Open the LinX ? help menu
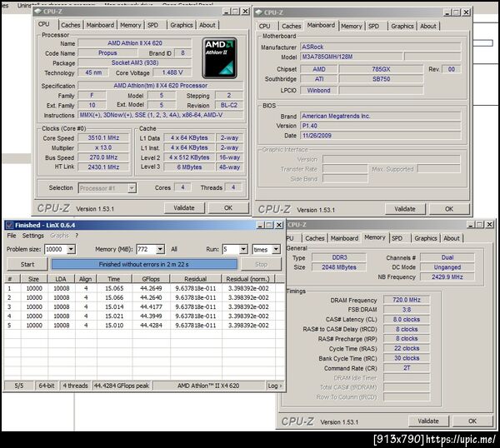Screen dimensions: 500x448 (77, 236)
